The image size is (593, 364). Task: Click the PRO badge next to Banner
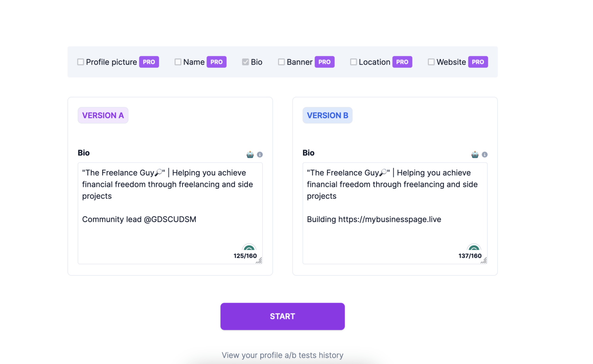click(x=325, y=62)
